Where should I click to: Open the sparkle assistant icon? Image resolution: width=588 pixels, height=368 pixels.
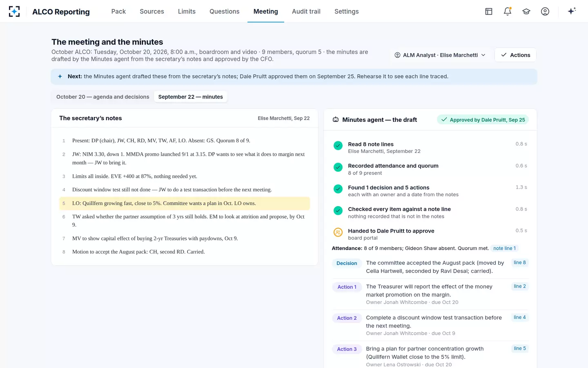tap(572, 11)
